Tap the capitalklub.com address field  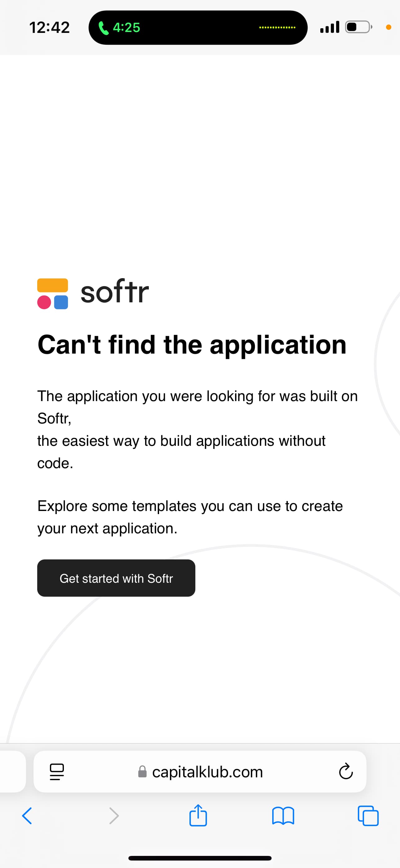click(x=200, y=771)
